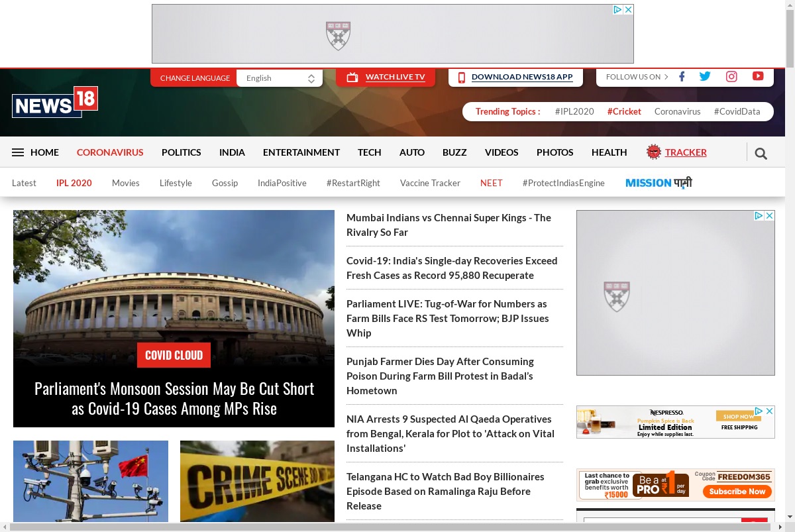Viewport: 795px width, 532px height.
Task: Open the Change Language dropdown
Action: click(280, 78)
